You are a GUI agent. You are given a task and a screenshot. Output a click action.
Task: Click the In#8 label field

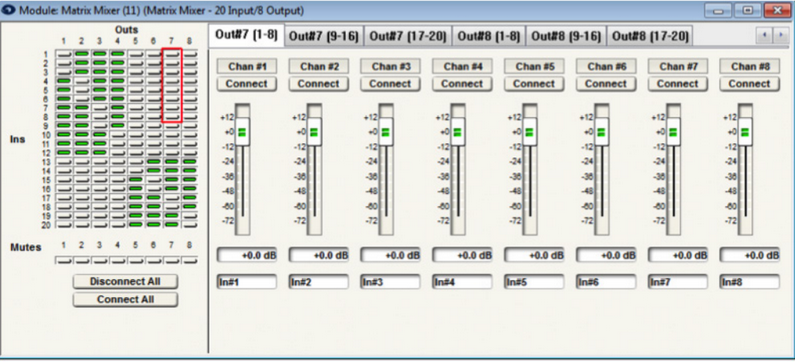pos(750,282)
